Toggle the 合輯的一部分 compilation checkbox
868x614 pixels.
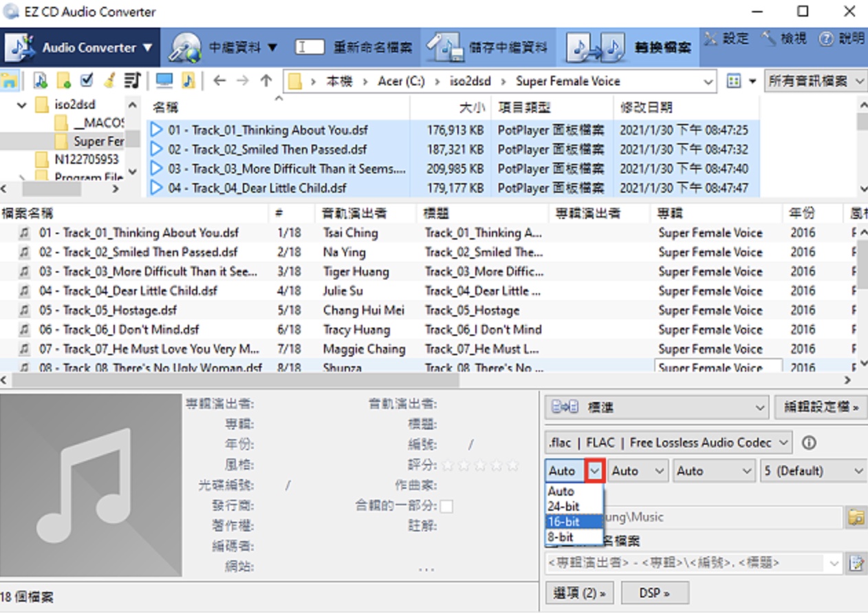[x=446, y=506]
